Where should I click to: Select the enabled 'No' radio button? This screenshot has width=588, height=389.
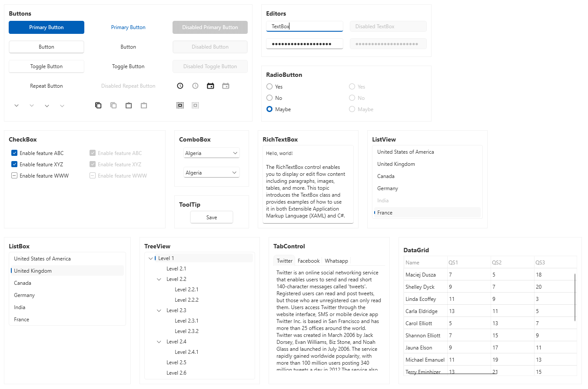(269, 98)
